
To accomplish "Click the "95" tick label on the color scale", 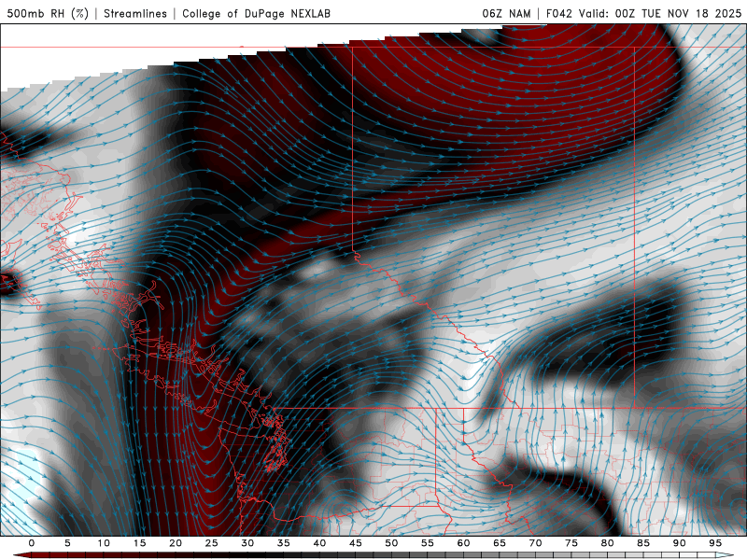I will pyautogui.click(x=715, y=543).
